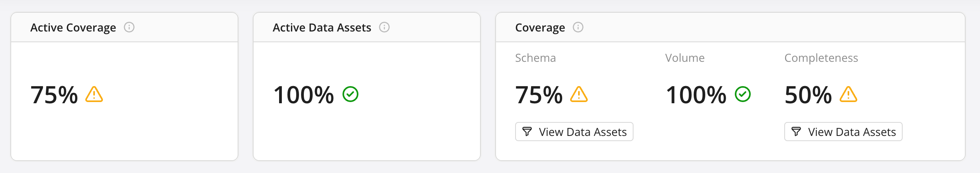
Task: Select the Active Coverage card title
Action: pos(73,28)
